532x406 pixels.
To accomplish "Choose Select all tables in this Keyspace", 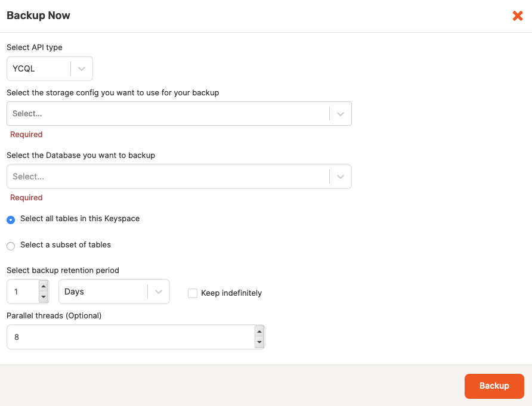I will click(11, 219).
